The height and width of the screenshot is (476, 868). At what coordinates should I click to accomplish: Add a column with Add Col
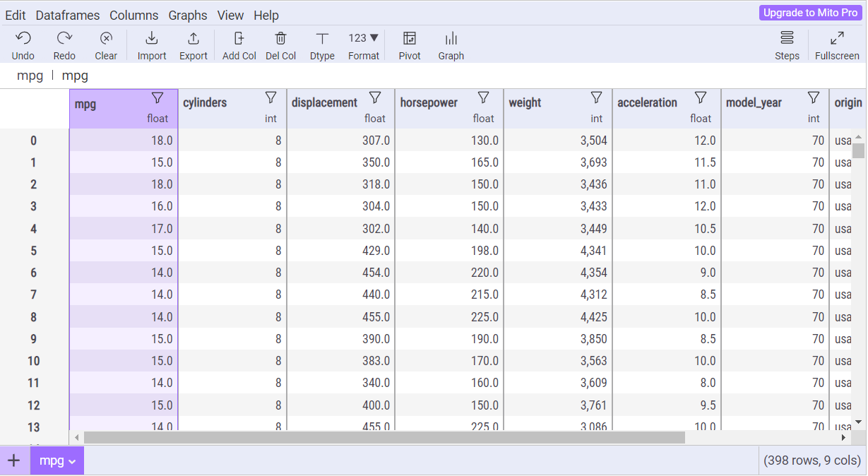tap(239, 39)
